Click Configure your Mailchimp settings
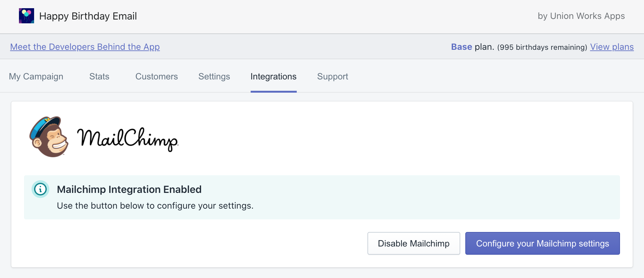Image resolution: width=644 pixels, height=278 pixels. pyautogui.click(x=542, y=243)
